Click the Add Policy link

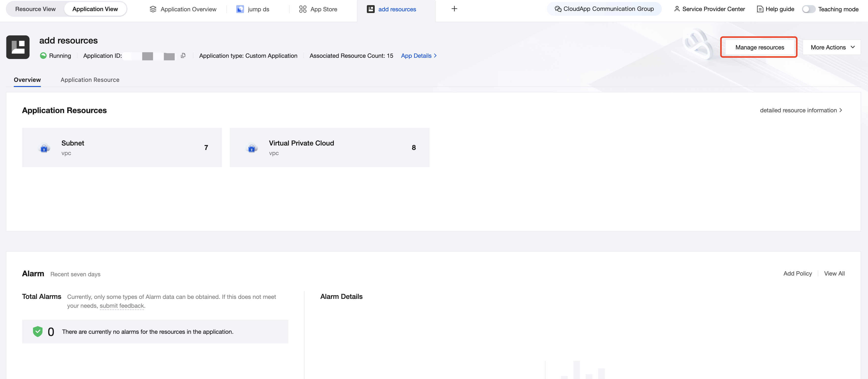tap(797, 274)
